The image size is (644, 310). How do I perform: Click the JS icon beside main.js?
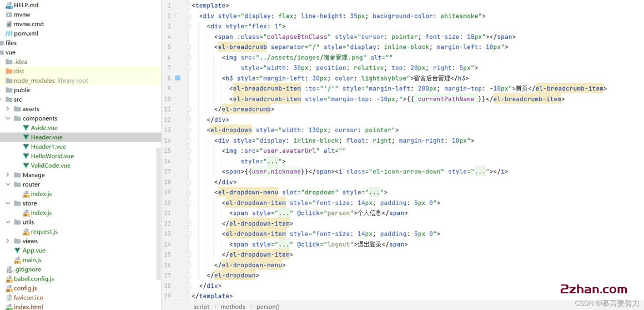click(17, 260)
